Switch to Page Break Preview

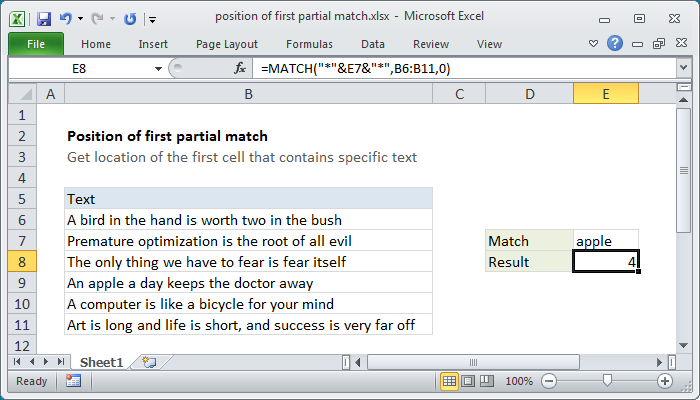tap(487, 381)
